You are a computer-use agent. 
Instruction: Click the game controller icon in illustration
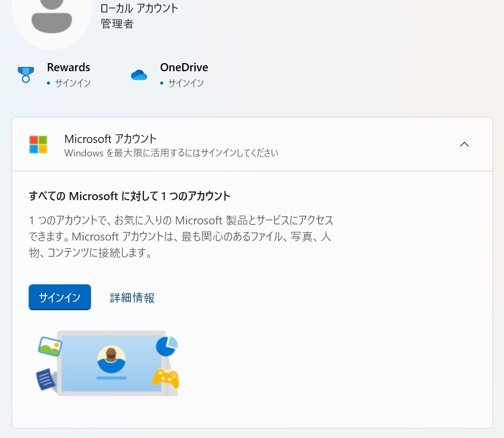click(x=165, y=378)
